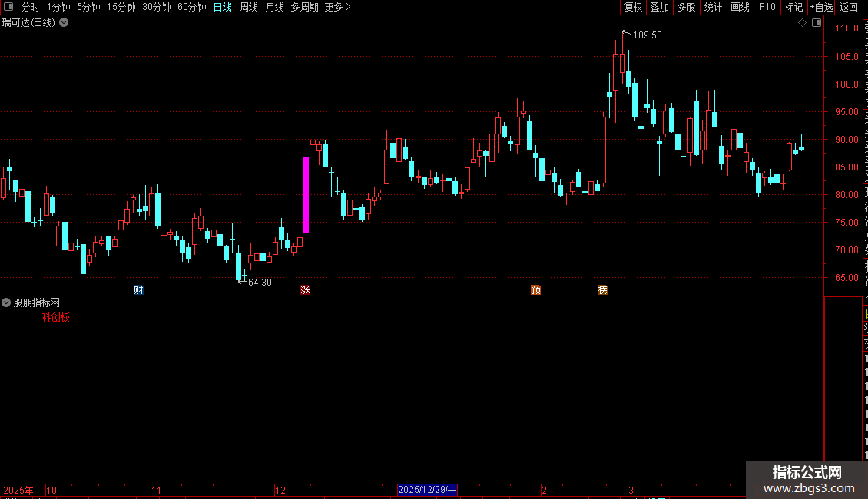
Task: Click the 110.0 price axis label
Action: tap(846, 28)
